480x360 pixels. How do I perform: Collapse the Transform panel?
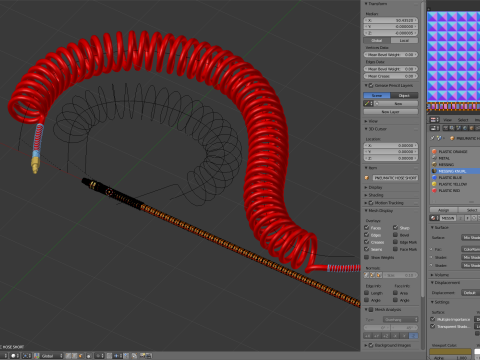pos(366,4)
